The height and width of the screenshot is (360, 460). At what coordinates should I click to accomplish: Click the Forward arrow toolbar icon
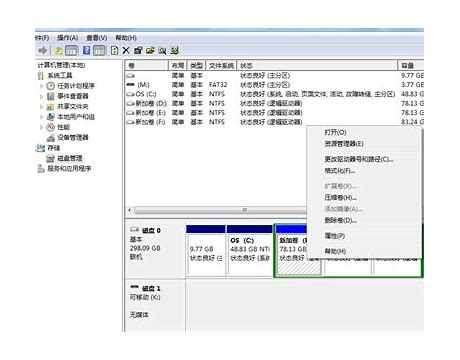click(43, 50)
